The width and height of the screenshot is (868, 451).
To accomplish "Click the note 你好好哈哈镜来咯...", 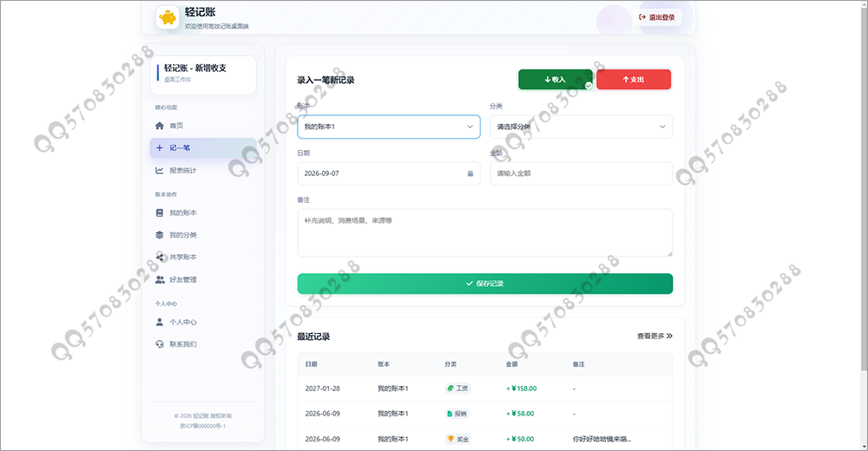I will click(602, 439).
